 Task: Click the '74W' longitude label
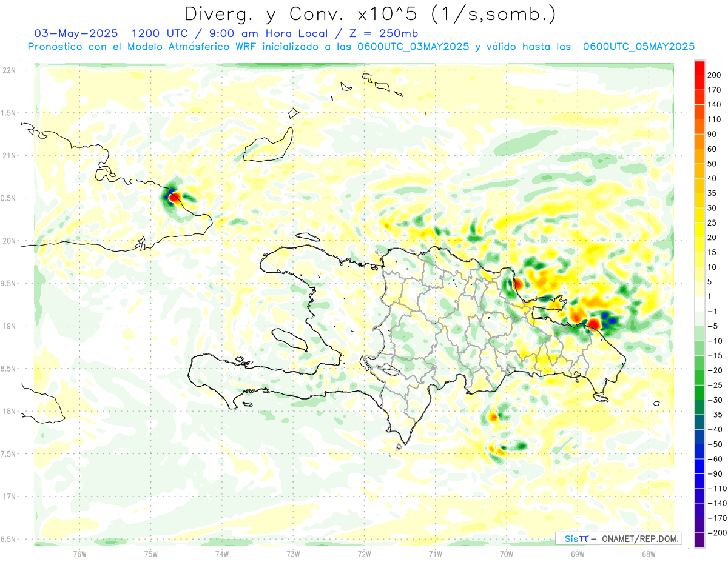(222, 554)
